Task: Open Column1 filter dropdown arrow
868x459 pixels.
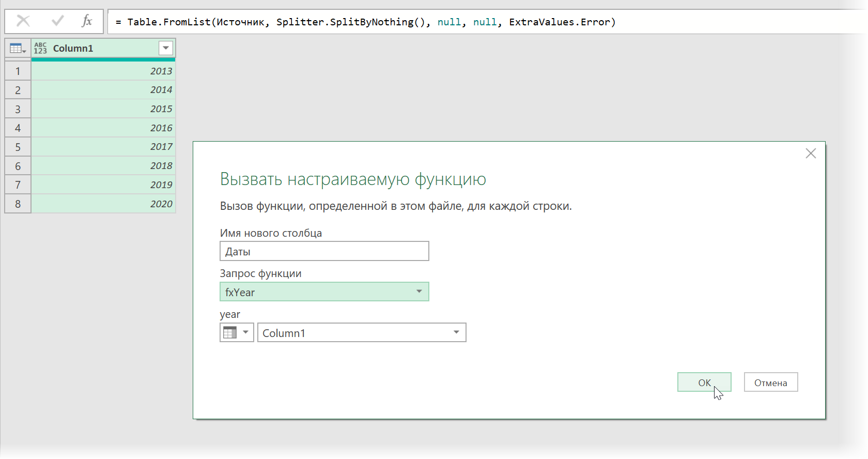Action: [x=166, y=48]
